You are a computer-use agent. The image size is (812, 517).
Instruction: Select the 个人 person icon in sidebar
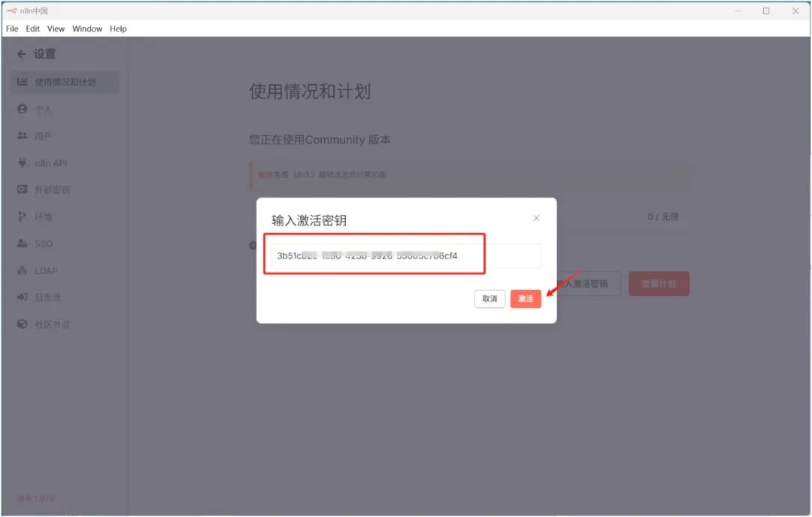23,109
